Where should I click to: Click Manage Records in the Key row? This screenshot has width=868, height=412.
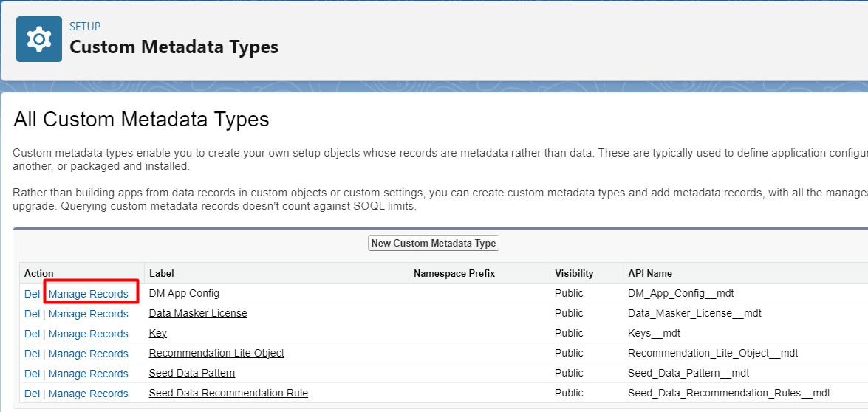[x=89, y=334]
